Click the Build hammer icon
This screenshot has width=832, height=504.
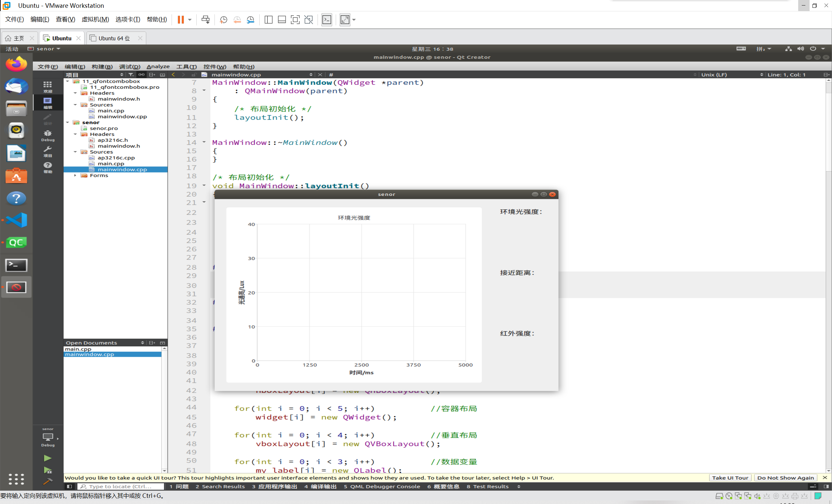coord(47,481)
